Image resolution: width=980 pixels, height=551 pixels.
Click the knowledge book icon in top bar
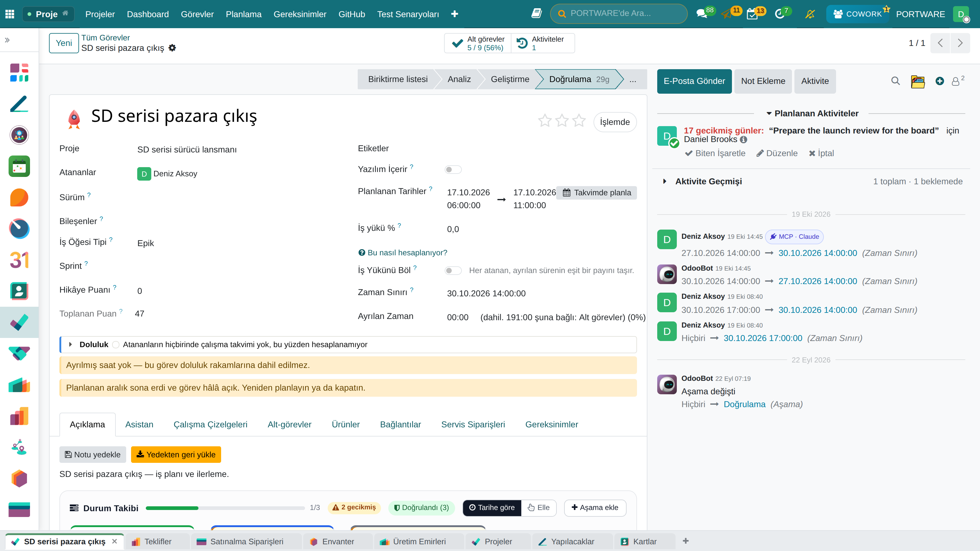[x=537, y=14]
